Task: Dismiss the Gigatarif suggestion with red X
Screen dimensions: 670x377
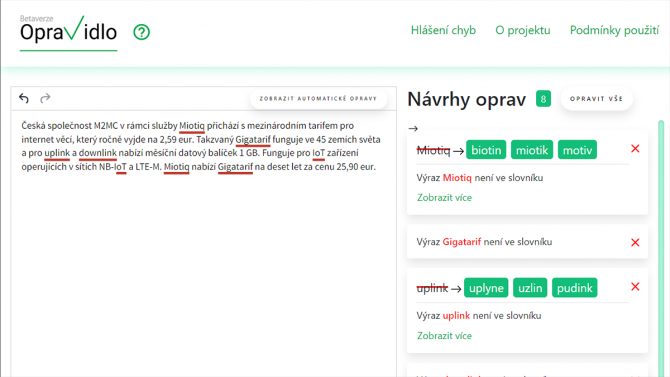Action: pyautogui.click(x=635, y=242)
